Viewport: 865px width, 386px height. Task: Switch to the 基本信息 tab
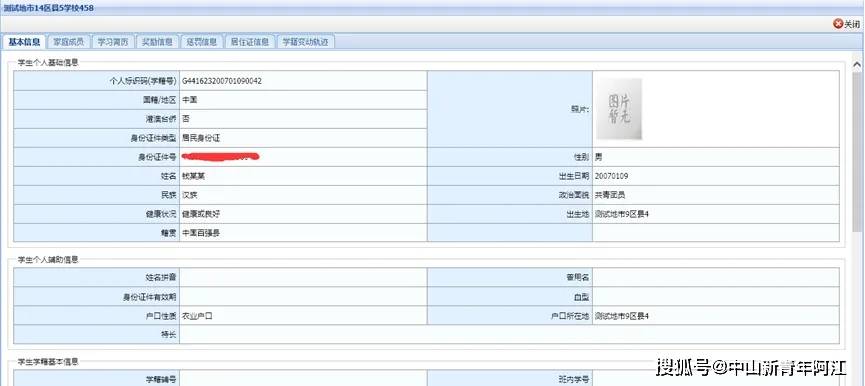(x=24, y=42)
